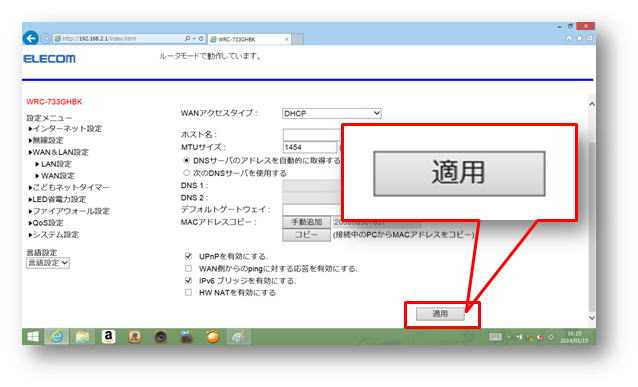Open the on-screen keyboard tray icon
This screenshot has width=638, height=387.
tap(495, 337)
